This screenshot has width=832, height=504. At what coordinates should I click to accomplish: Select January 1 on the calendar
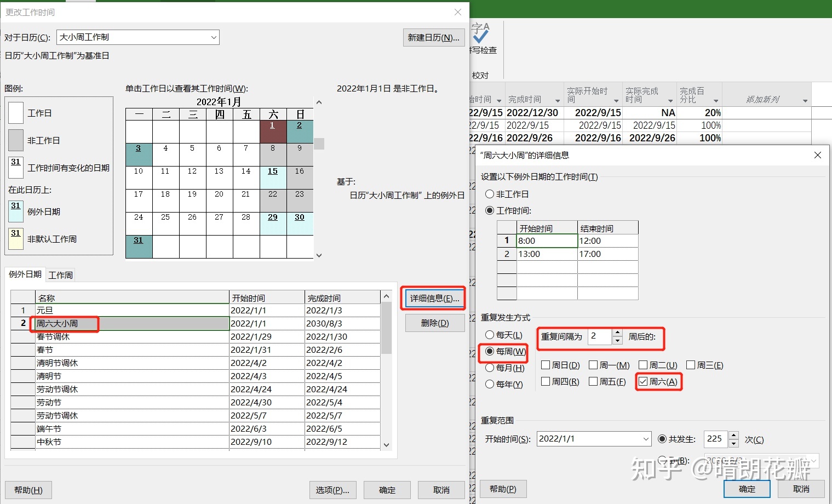pyautogui.click(x=273, y=131)
